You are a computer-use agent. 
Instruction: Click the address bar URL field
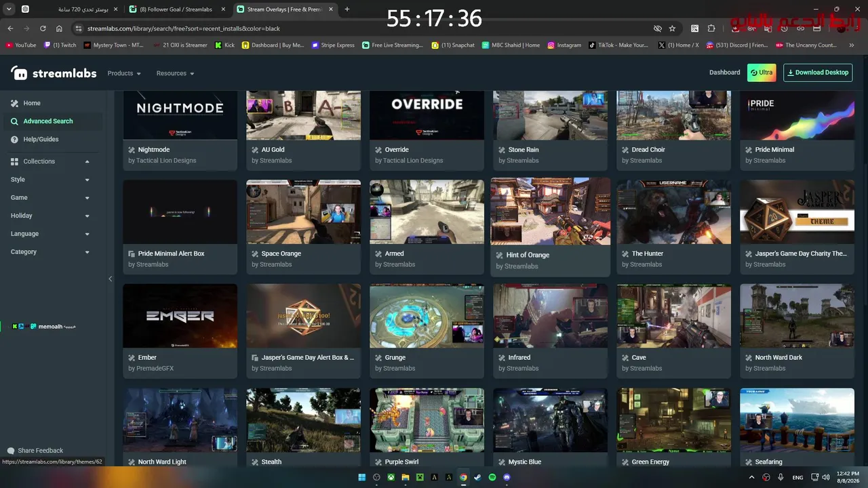pyautogui.click(x=366, y=28)
